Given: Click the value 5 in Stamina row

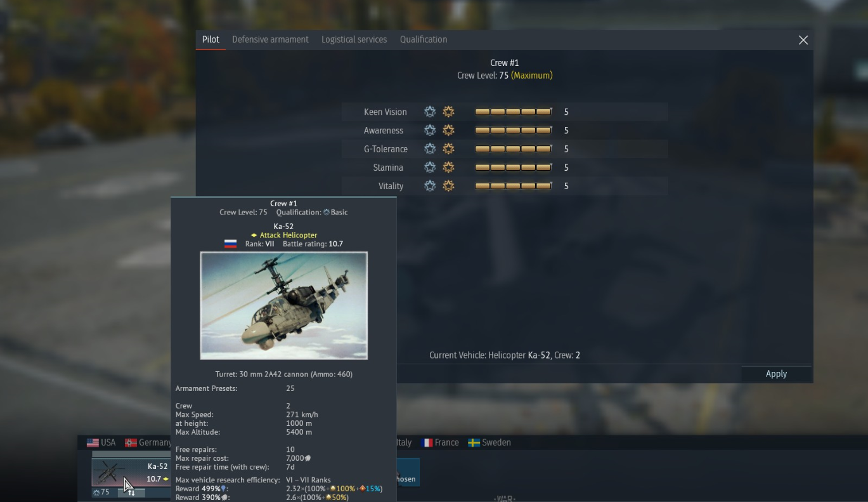Looking at the screenshot, I should click(x=566, y=168).
